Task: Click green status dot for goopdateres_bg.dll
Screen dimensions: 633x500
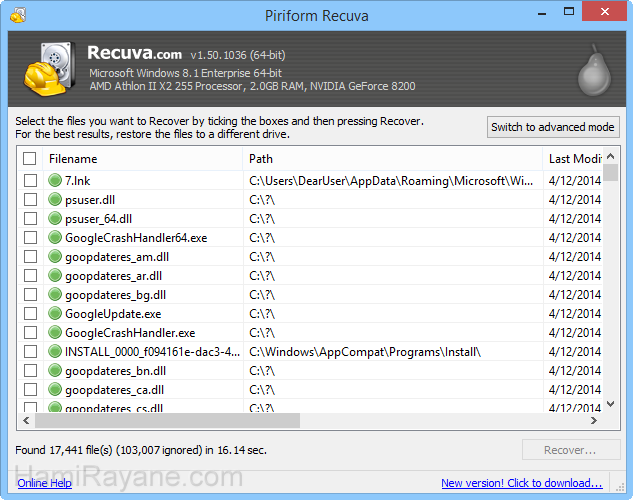Action: click(54, 295)
